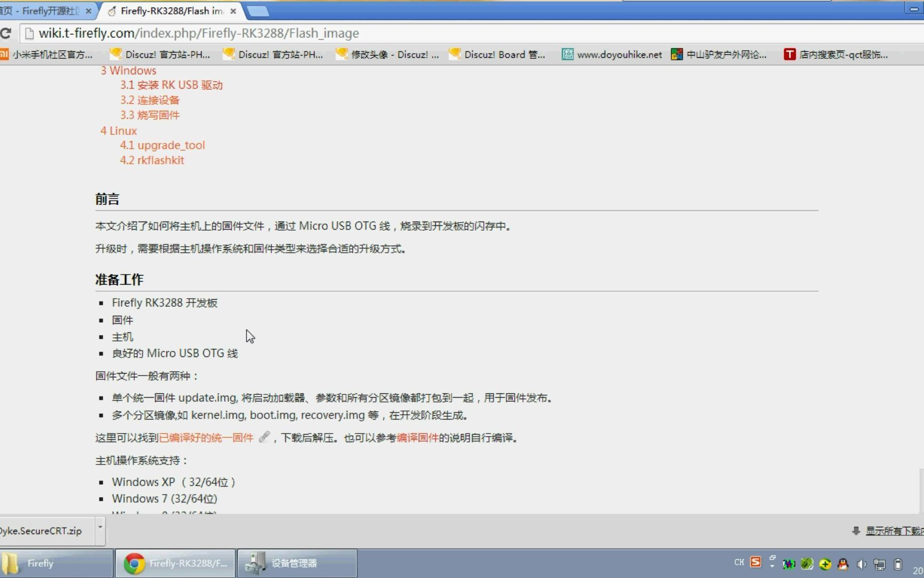924x578 pixels.
Task: Click the 准备工作 heading
Action: coord(119,279)
